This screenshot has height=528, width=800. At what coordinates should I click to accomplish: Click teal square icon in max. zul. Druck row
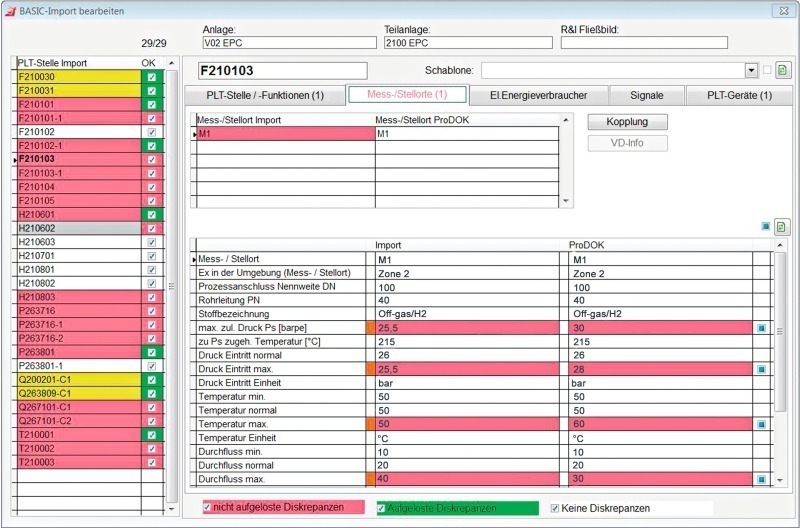coord(761,328)
